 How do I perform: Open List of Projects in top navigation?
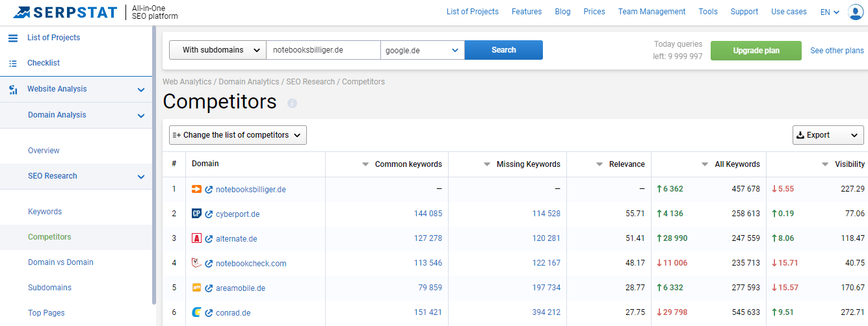click(x=473, y=12)
